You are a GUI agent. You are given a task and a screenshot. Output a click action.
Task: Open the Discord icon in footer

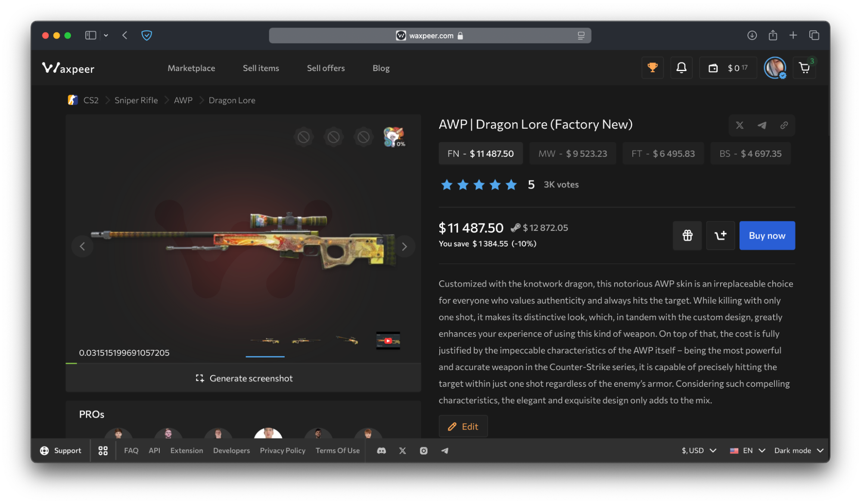pos(381,451)
